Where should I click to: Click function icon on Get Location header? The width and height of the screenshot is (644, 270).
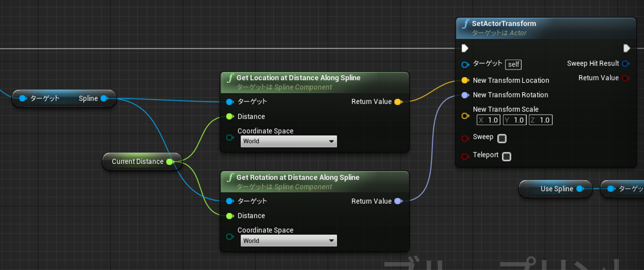[230, 78]
